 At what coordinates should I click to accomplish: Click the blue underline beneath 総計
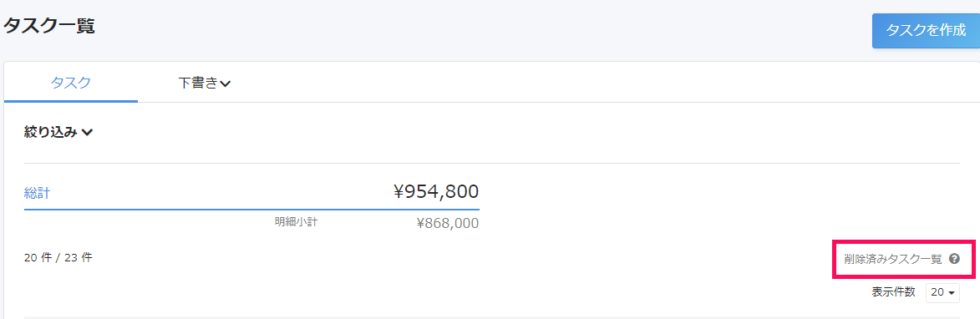pyautogui.click(x=251, y=209)
